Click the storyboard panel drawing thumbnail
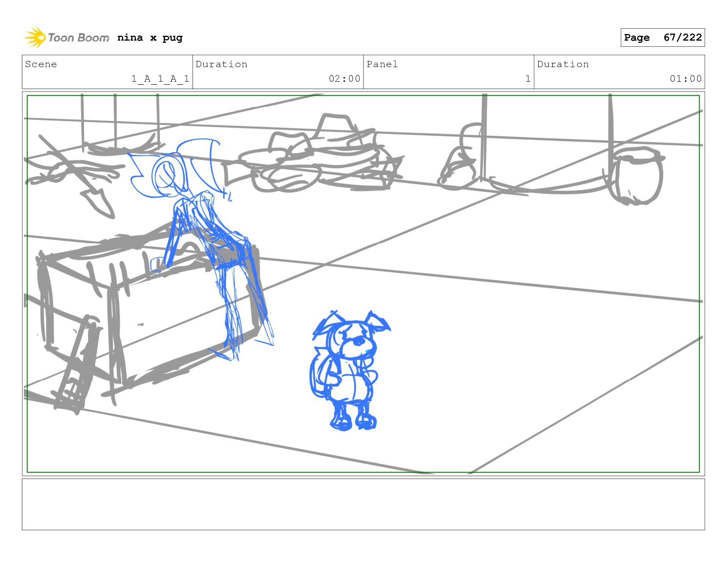Viewport: 728px width, 563px height. (363, 283)
